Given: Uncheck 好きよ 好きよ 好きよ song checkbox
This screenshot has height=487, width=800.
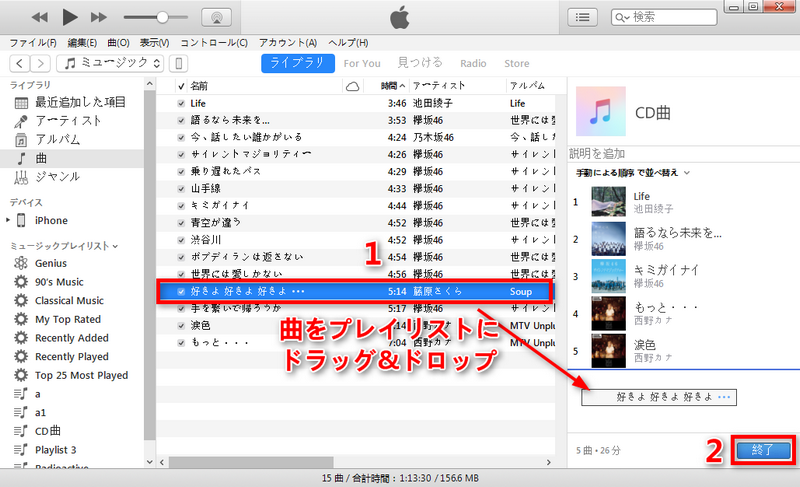Looking at the screenshot, I should 181,292.
